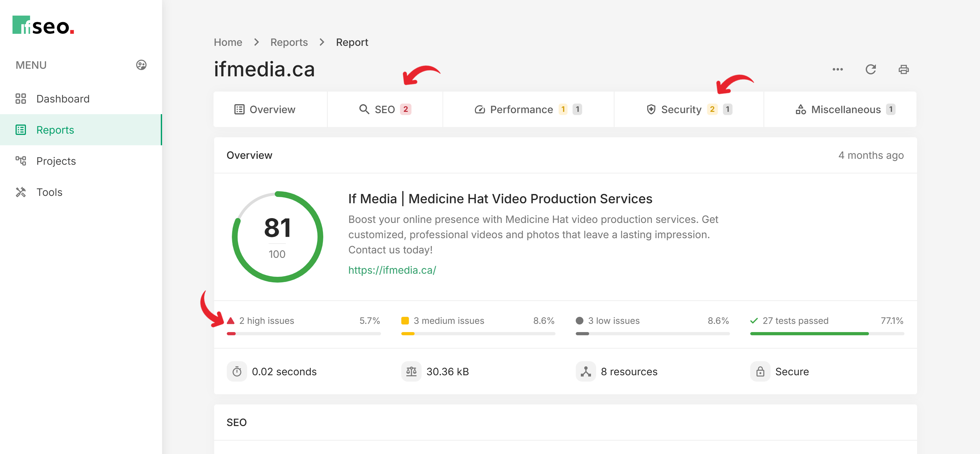
Task: Click the stopwatch icon beside 0.02 seconds
Action: tap(237, 371)
